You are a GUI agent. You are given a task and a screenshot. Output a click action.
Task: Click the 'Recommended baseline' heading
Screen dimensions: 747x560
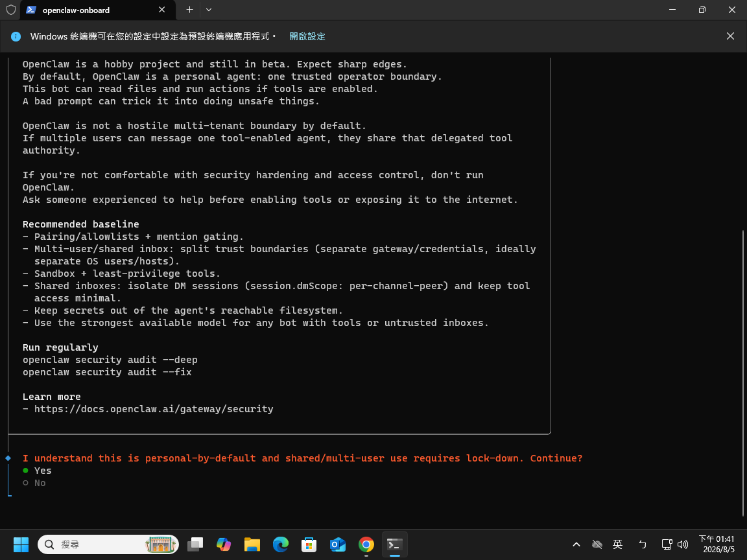(x=81, y=224)
